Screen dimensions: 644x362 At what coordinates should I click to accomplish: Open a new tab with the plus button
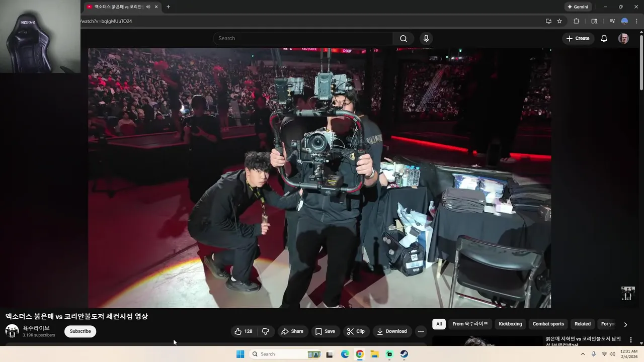(168, 7)
